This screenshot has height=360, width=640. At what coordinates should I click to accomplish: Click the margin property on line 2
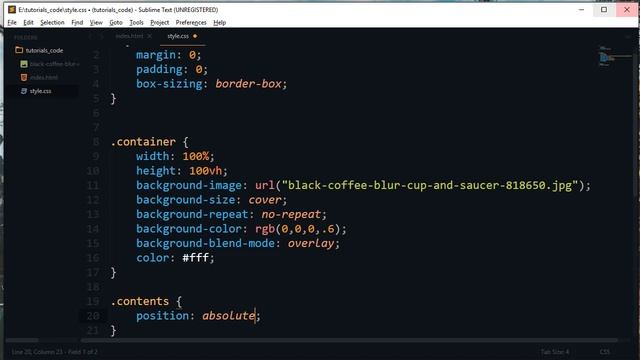(x=156, y=55)
